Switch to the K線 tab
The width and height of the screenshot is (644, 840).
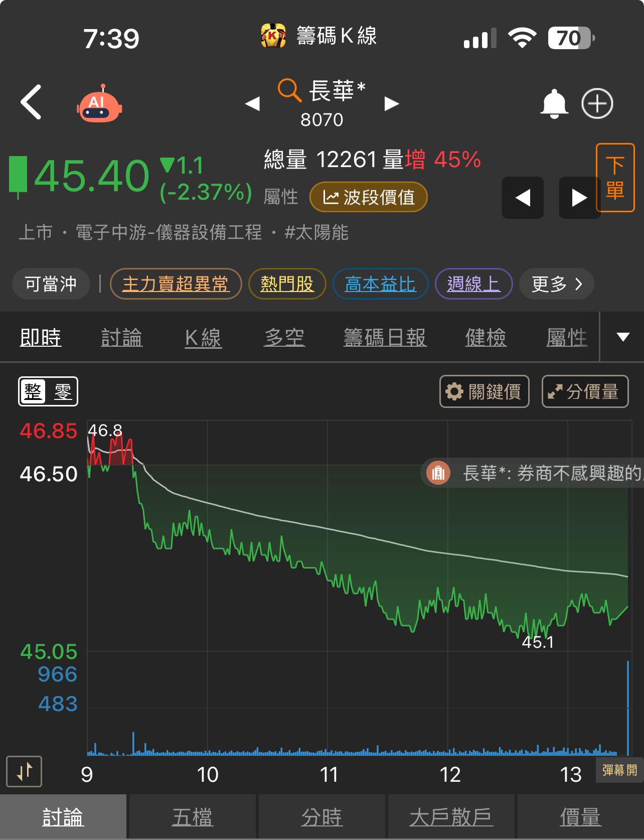tap(203, 337)
